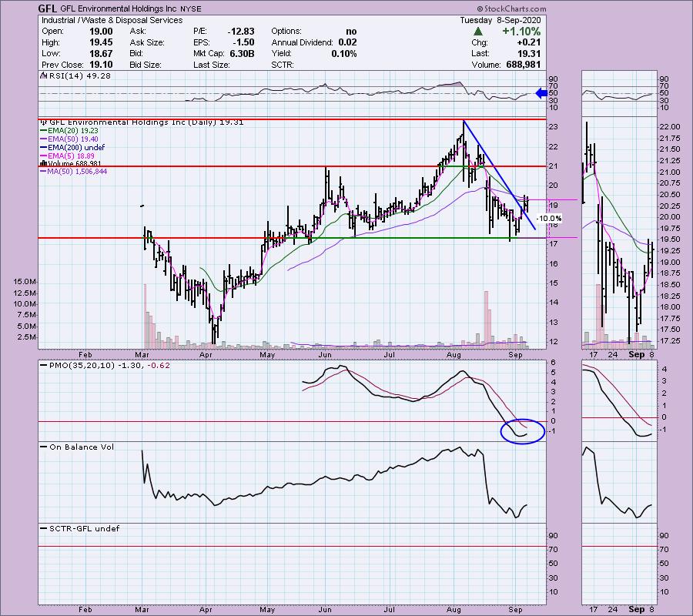Click the Mkt Cap value 6.30B
Screen dimensions: 693x616
point(243,53)
